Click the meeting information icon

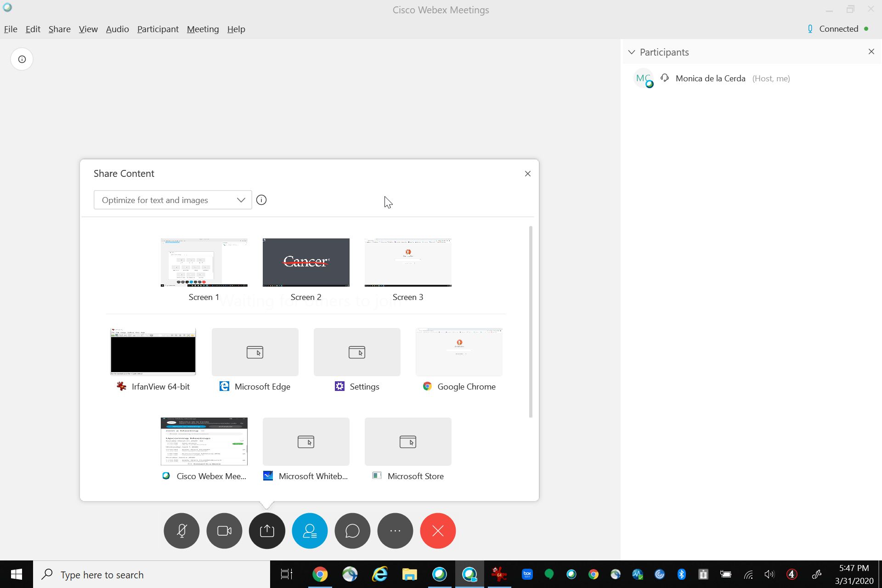click(x=22, y=59)
